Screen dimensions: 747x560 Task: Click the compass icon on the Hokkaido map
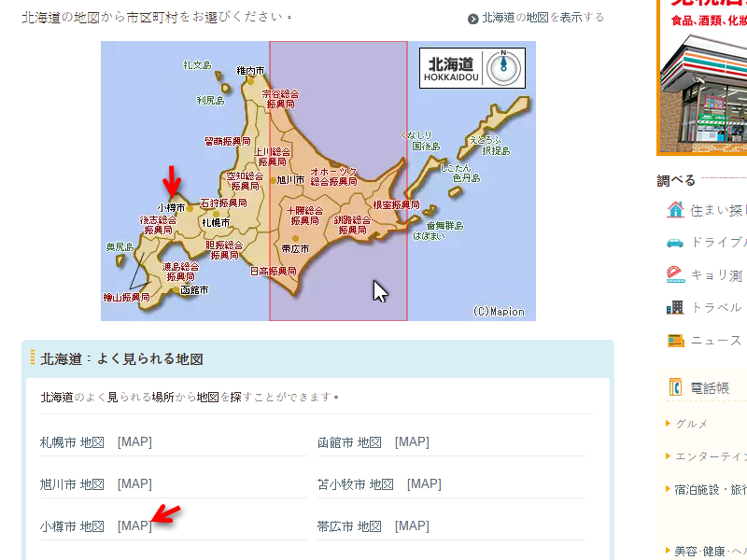[x=503, y=67]
